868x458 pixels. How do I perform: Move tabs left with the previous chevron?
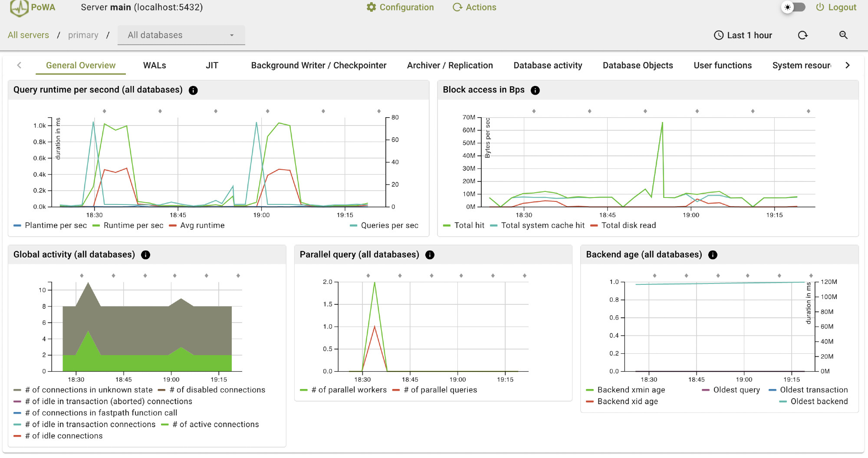click(x=19, y=65)
